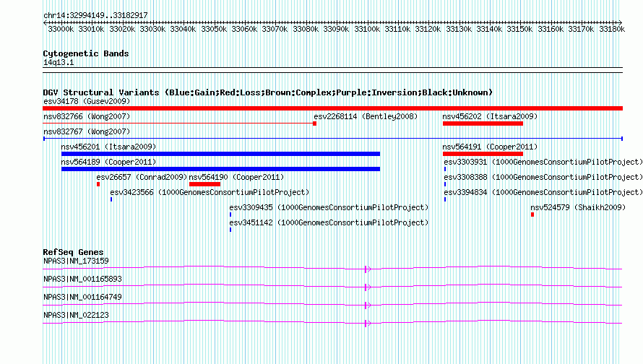Click the exon arrow on NM_001165893 transcript
Viewport: 643px width, 364px height.
click(x=368, y=287)
